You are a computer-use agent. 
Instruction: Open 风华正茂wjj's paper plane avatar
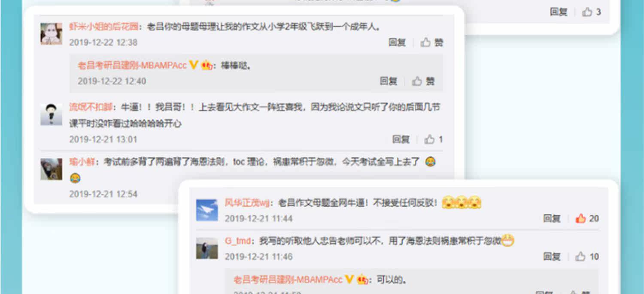click(207, 210)
